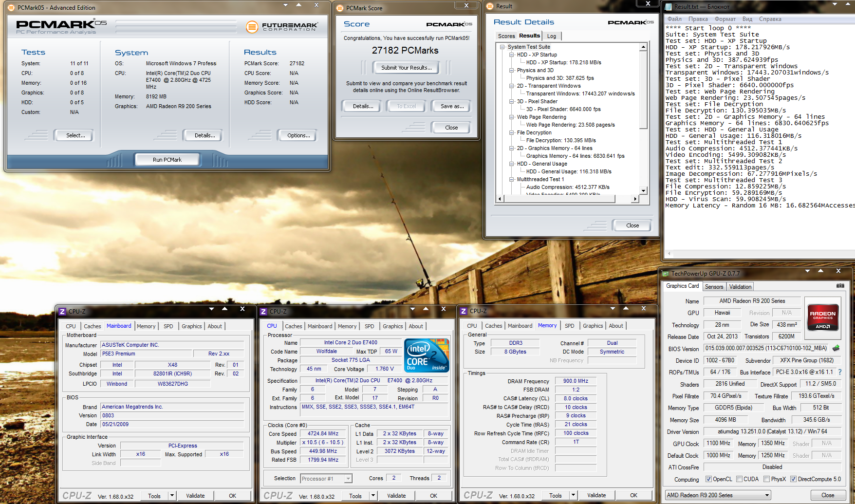Click the result tree scroll-up arrow

click(x=644, y=47)
